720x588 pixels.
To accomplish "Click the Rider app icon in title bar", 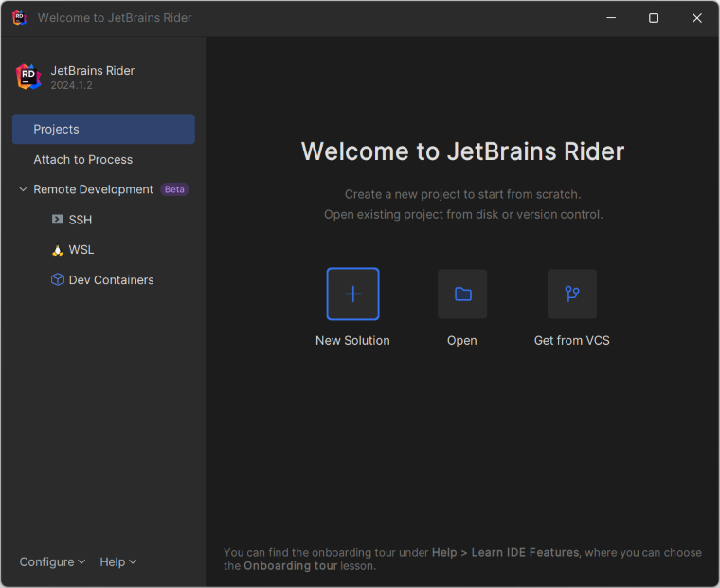I will [x=19, y=18].
